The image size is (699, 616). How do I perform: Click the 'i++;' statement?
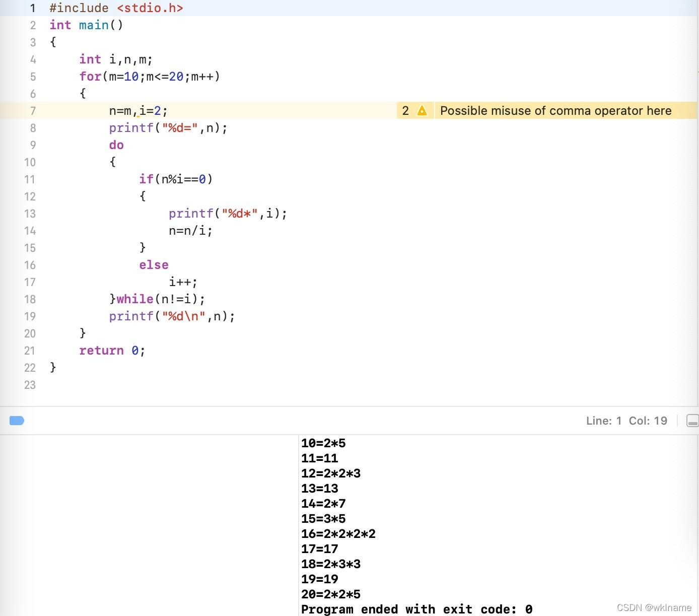pos(183,282)
